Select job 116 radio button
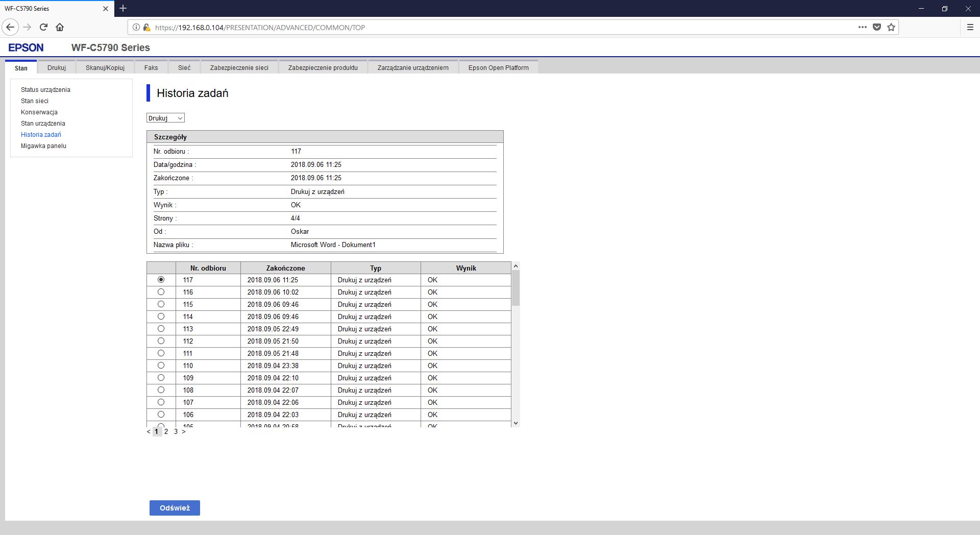This screenshot has width=980, height=535. pyautogui.click(x=161, y=292)
